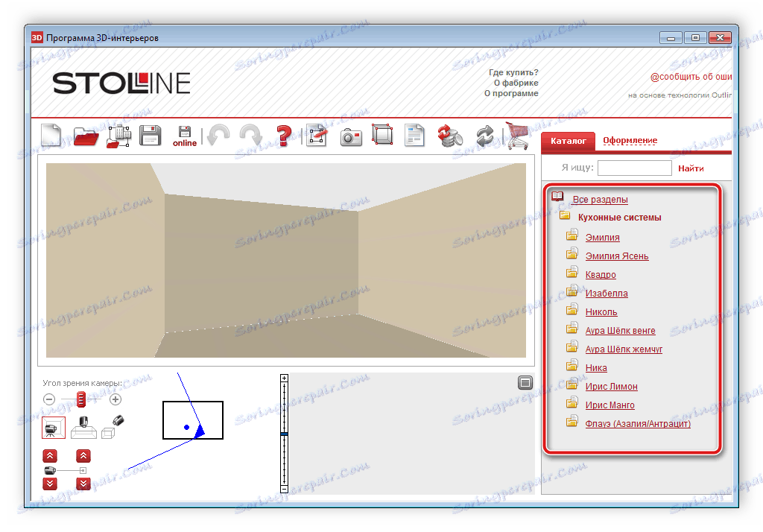Click the fullscreen square icon in the bottom gray panel

525,382
